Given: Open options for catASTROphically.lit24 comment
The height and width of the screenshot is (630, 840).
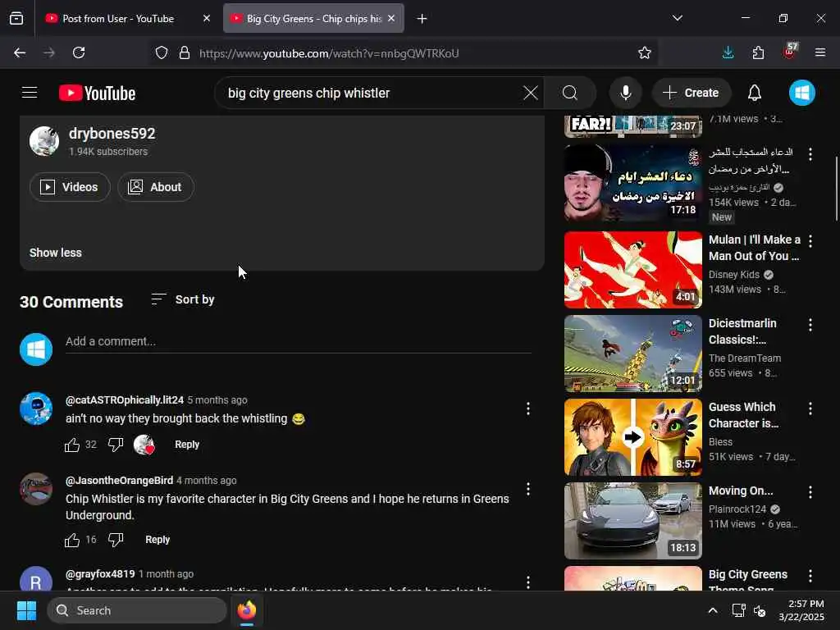Looking at the screenshot, I should coord(528,409).
